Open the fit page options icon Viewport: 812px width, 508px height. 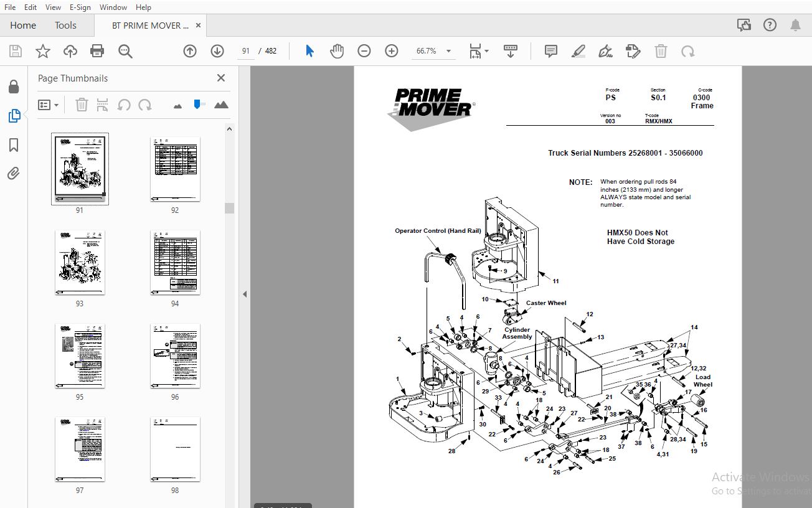pos(478,51)
